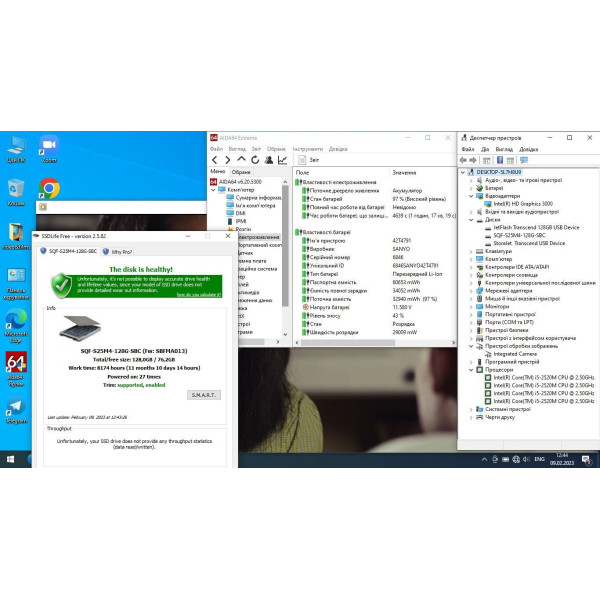This screenshot has height=600, width=600.
Task: Select the 'Стан батареї' row in AIDA64
Action: (x=375, y=199)
